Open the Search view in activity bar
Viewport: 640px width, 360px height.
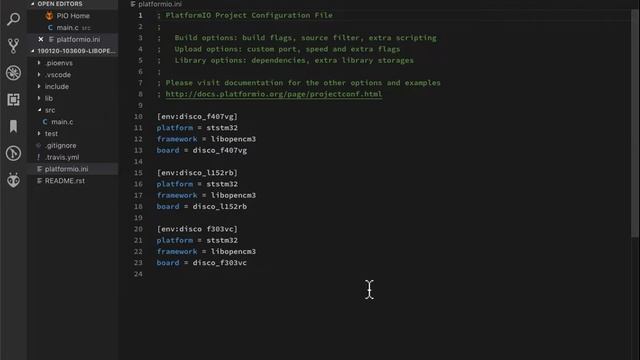click(13, 19)
